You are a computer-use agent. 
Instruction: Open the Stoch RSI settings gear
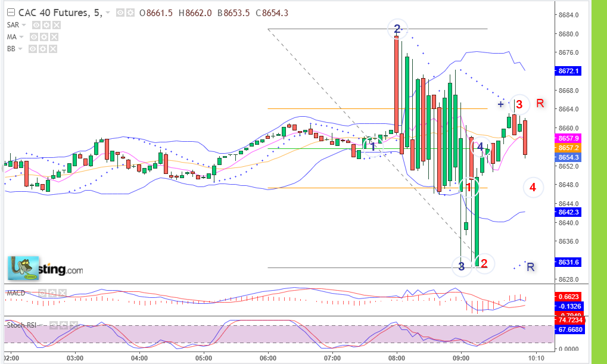point(64,325)
